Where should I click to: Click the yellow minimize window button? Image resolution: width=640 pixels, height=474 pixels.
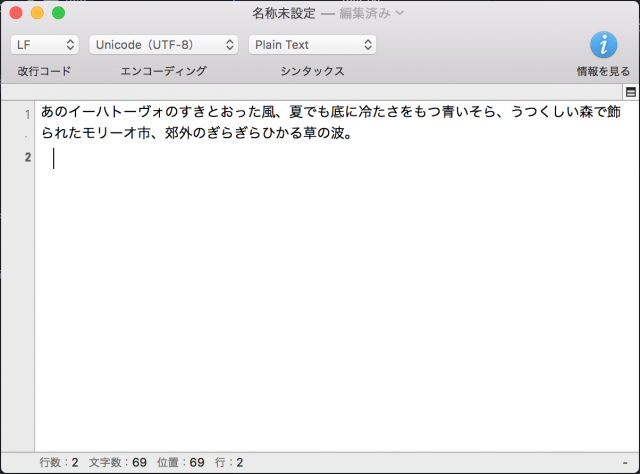pos(37,14)
